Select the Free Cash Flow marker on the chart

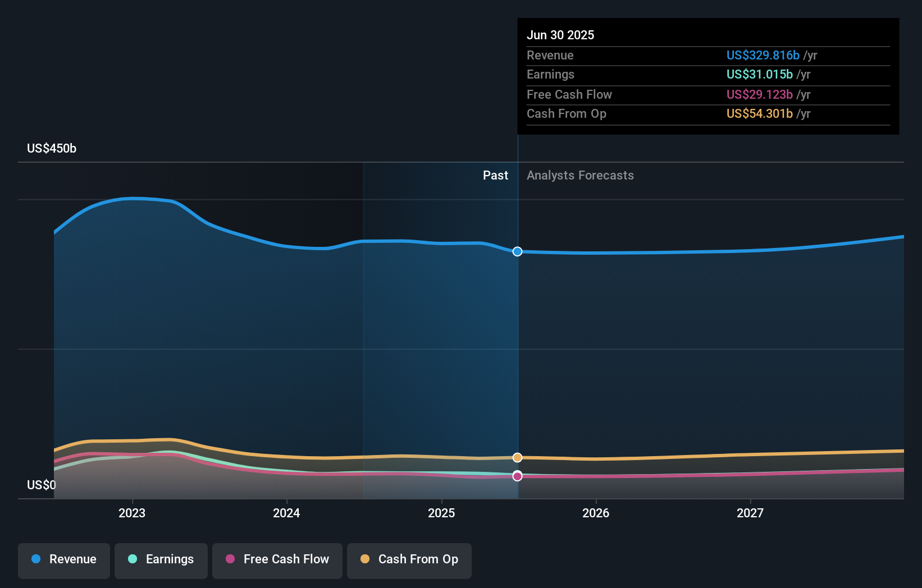point(517,476)
